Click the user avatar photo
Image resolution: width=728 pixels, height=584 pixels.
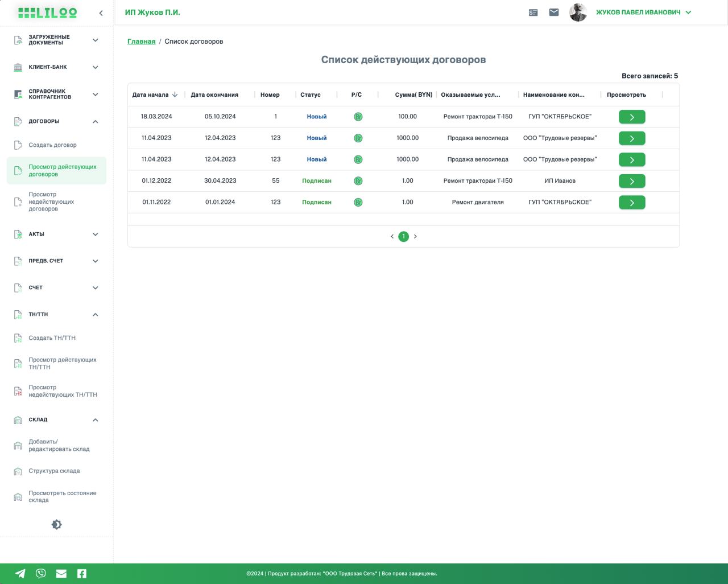[578, 13]
